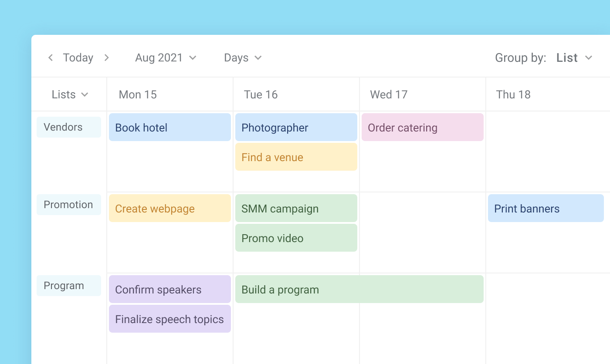Image resolution: width=610 pixels, height=364 pixels.
Task: Open the Book hotel task
Action: pos(170,128)
